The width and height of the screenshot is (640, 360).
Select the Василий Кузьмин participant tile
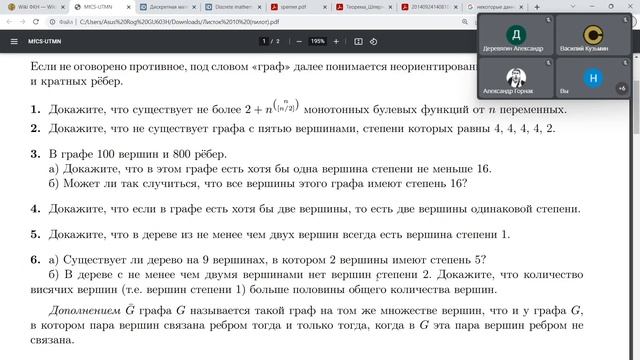pyautogui.click(x=593, y=35)
